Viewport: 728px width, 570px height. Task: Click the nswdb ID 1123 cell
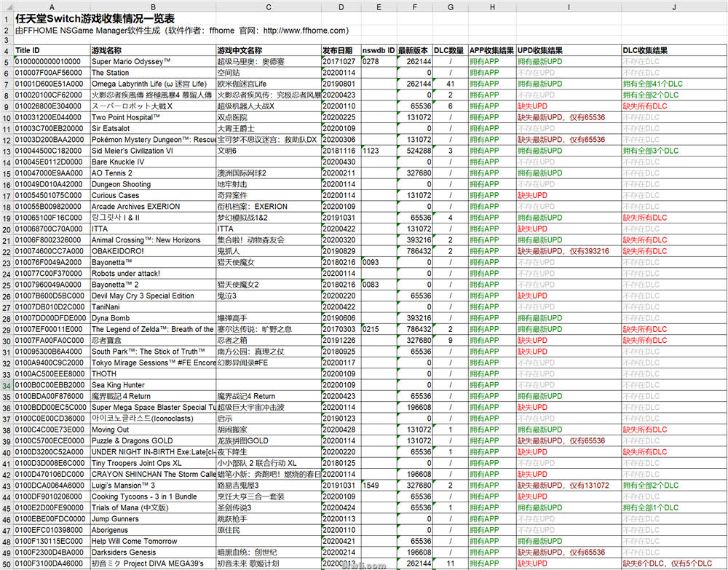(x=379, y=151)
